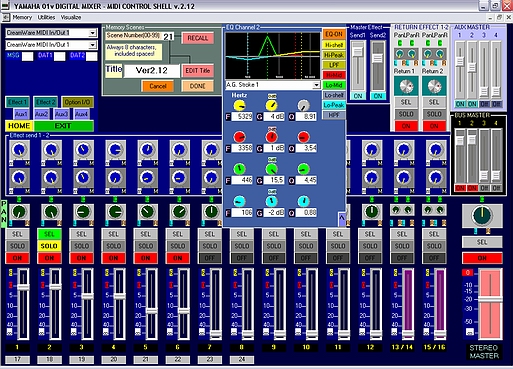Click the Return 2 level knob
513x369 pixels.
tap(434, 86)
